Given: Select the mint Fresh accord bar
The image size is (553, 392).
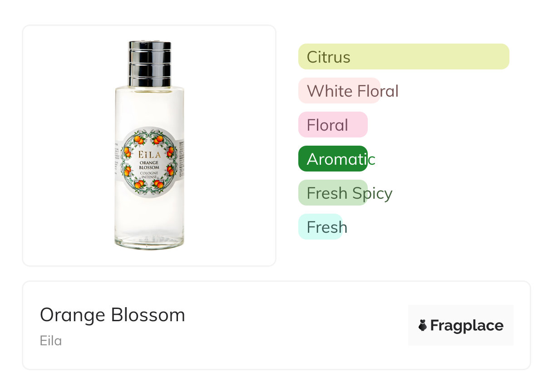Looking at the screenshot, I should pos(320,227).
